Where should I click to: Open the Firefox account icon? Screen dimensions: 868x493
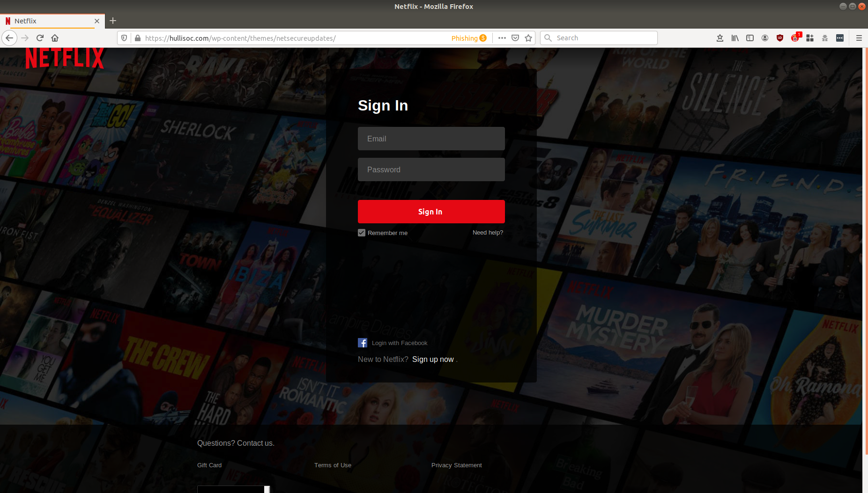point(765,38)
